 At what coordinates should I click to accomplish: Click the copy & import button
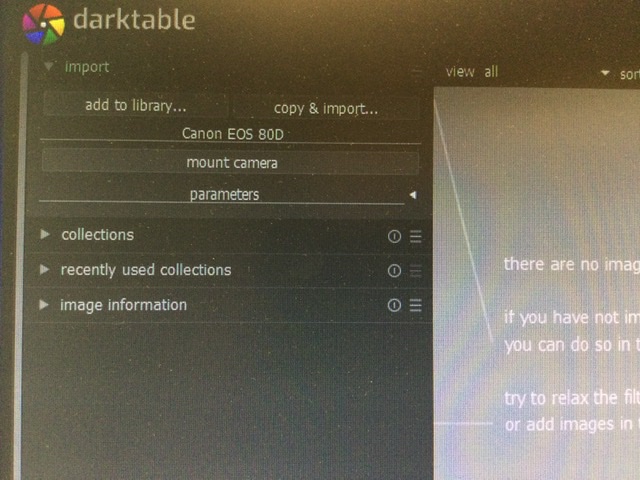tap(326, 108)
